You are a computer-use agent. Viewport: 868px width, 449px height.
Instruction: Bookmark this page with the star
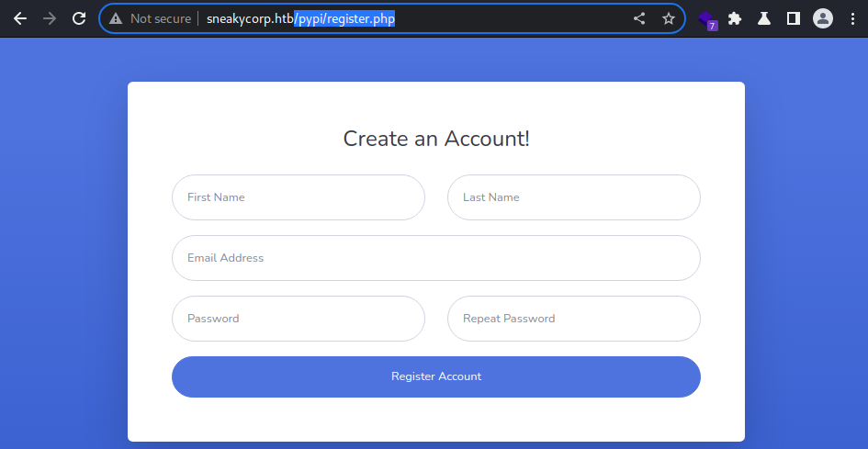click(x=668, y=19)
